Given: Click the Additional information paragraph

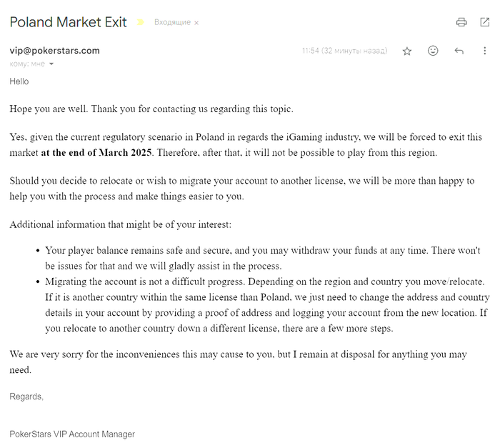Looking at the screenshot, I should pyautogui.click(x=121, y=225).
